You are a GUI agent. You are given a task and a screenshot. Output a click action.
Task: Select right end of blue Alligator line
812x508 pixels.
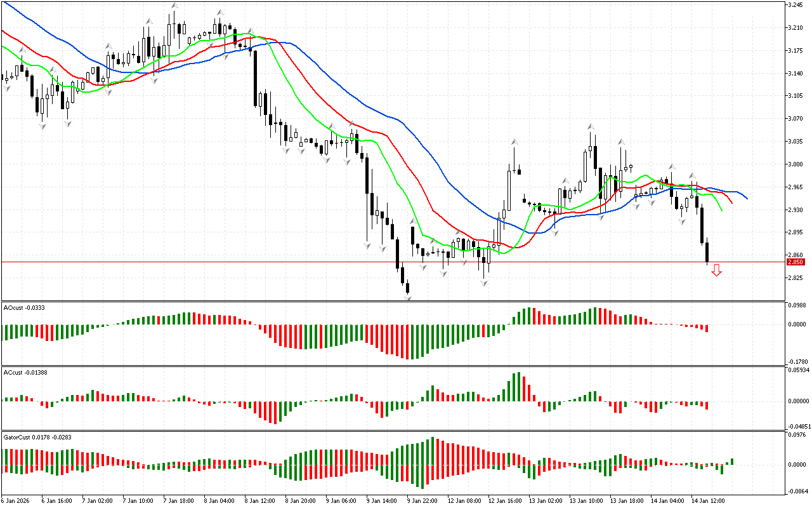pos(747,198)
